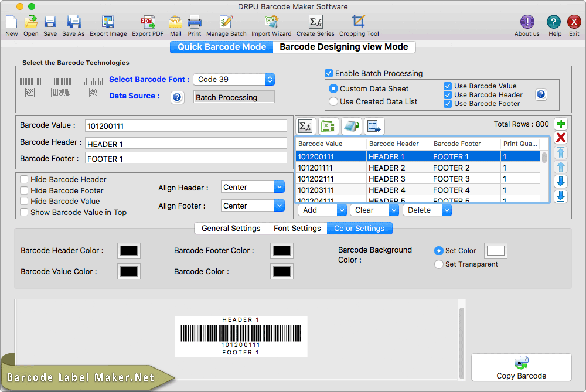Click the Copy Barcode button
This screenshot has width=586, height=392.
pos(522,367)
